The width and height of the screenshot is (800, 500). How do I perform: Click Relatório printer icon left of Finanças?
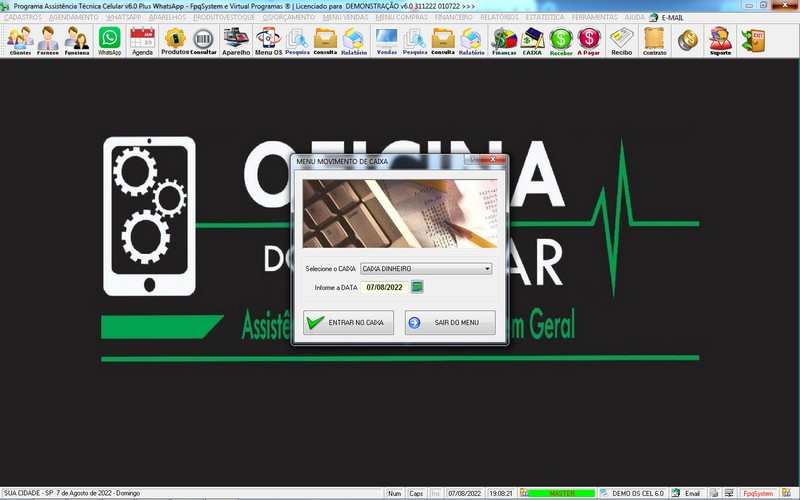click(471, 41)
